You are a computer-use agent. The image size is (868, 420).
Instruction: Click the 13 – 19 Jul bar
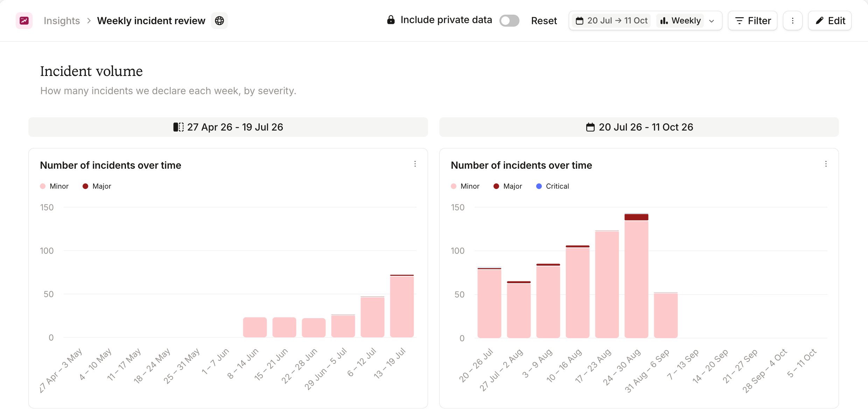(402, 306)
